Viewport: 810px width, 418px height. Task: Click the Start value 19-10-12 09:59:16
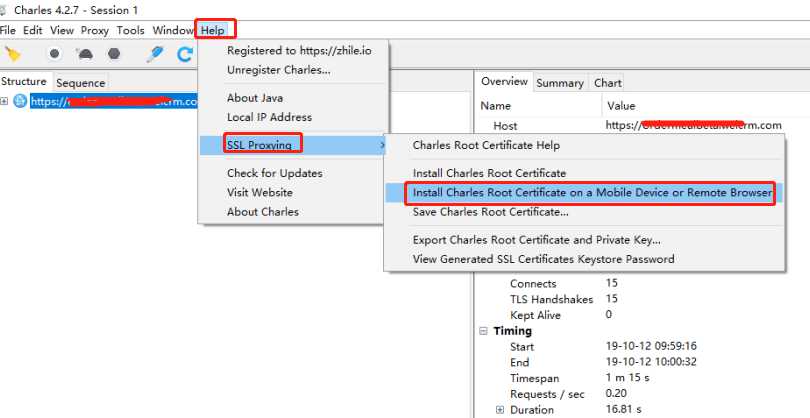[x=651, y=346]
